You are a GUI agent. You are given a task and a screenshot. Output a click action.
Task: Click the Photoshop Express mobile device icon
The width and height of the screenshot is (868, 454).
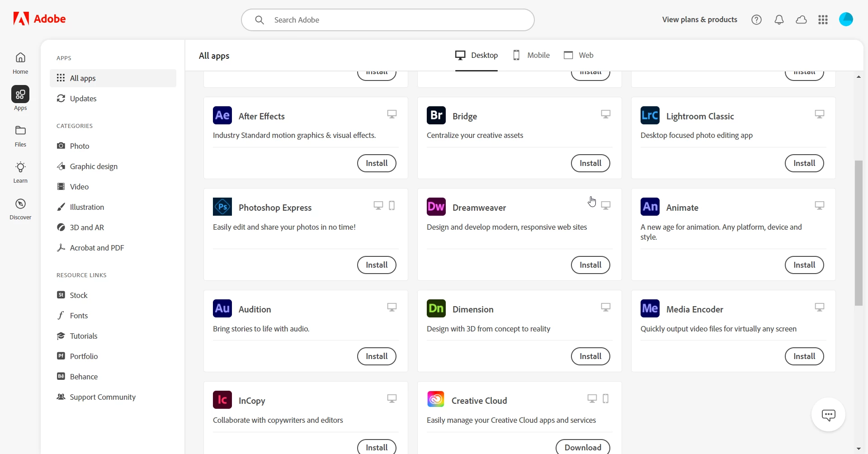click(392, 205)
